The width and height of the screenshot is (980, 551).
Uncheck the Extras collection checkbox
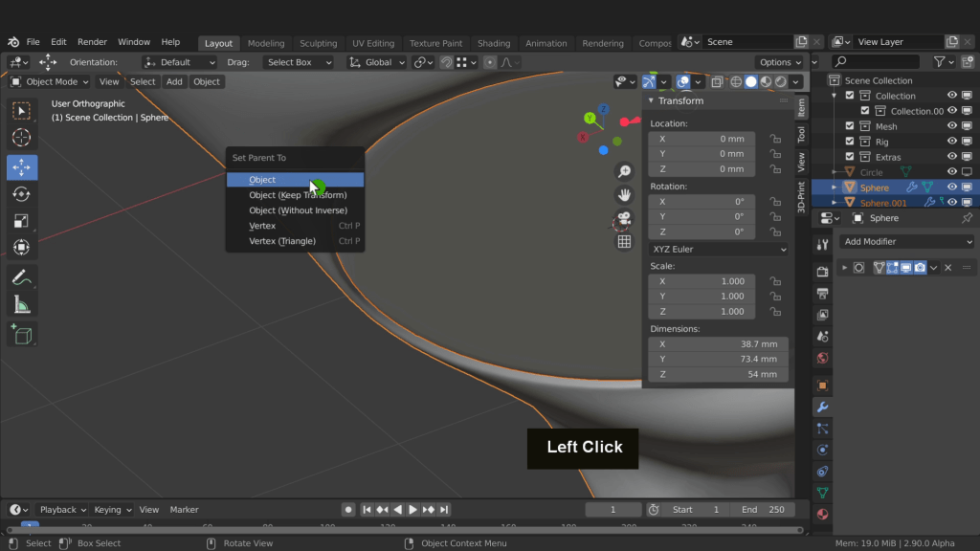[x=850, y=157]
